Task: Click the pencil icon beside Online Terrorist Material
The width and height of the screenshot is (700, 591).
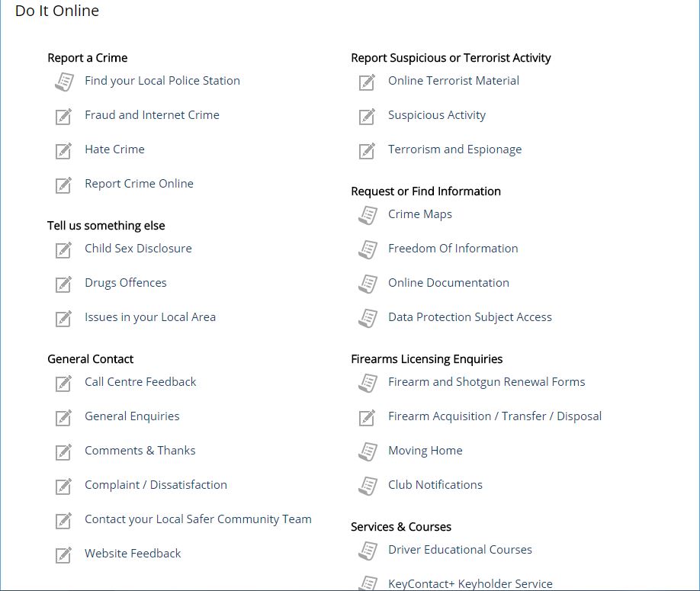Action: click(367, 82)
